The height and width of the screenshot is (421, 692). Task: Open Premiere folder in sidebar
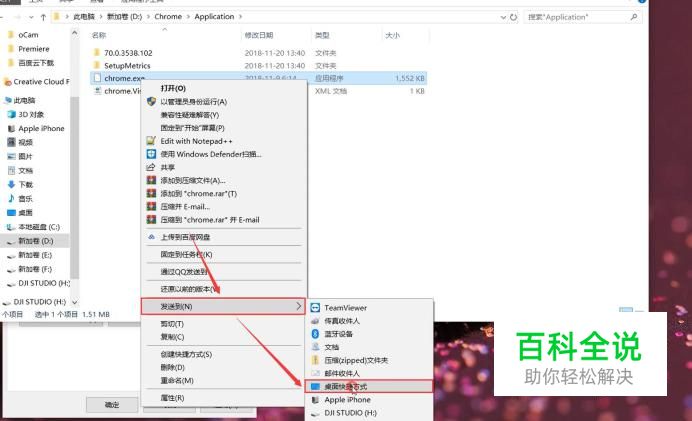[x=34, y=49]
